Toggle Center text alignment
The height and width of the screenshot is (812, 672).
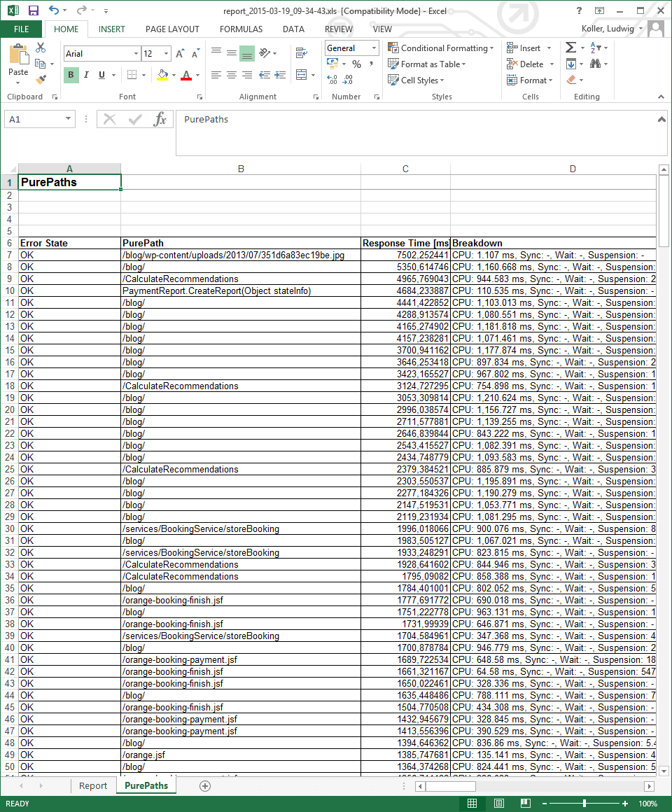232,75
